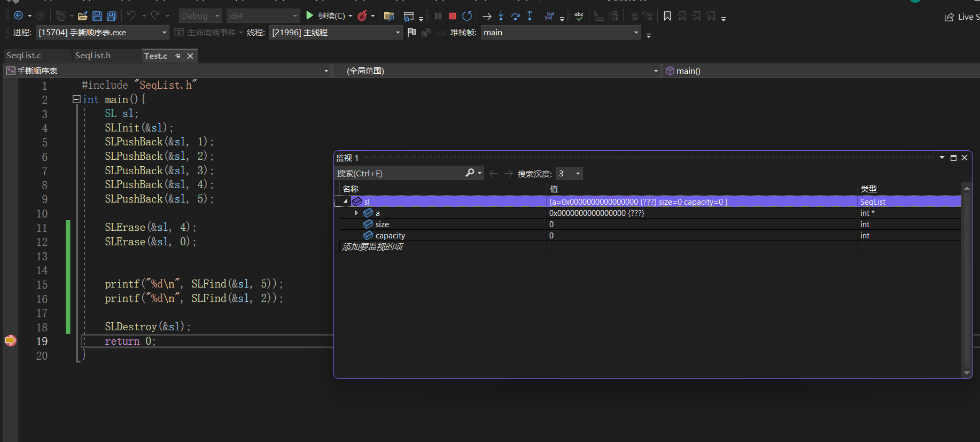Open the process (进程) dropdown list
The width and height of the screenshot is (980, 442).
click(103, 33)
